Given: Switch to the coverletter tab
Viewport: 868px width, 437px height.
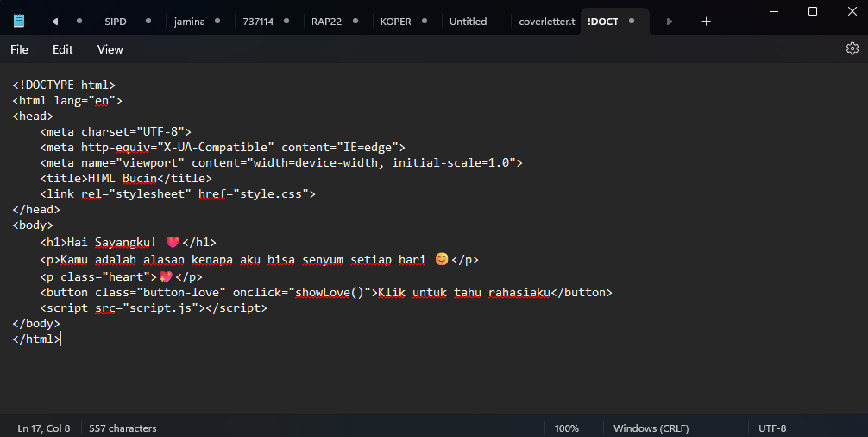Looking at the screenshot, I should coord(548,22).
